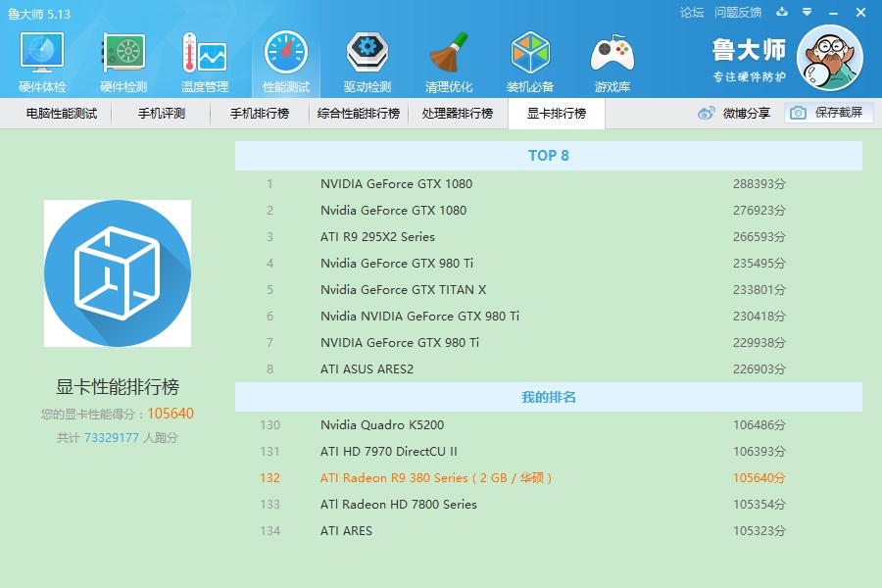Click the download tray icon in title bar

(782, 12)
